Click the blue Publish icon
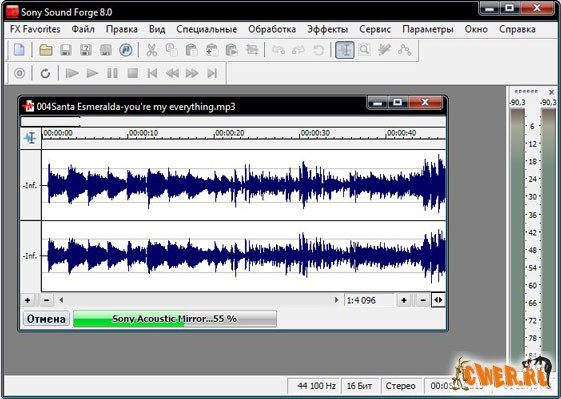This screenshot has width=561, height=399. (126, 50)
